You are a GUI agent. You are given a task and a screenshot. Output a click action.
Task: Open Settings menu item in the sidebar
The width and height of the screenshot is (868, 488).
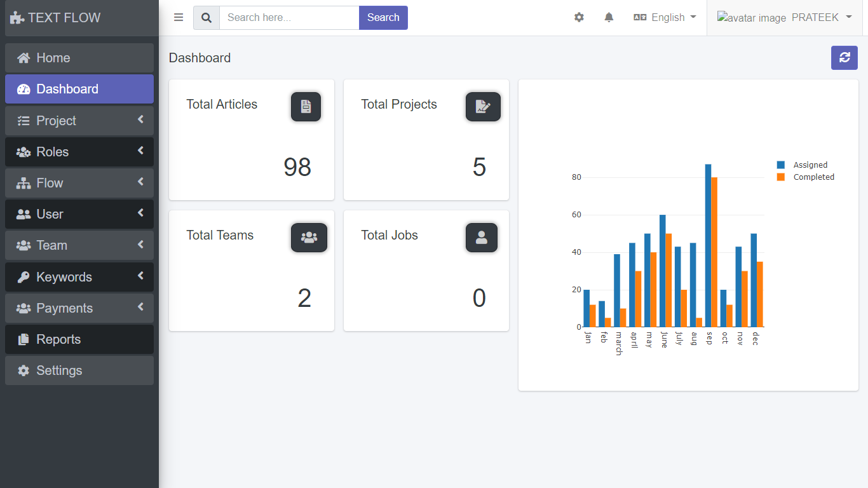[x=79, y=370]
